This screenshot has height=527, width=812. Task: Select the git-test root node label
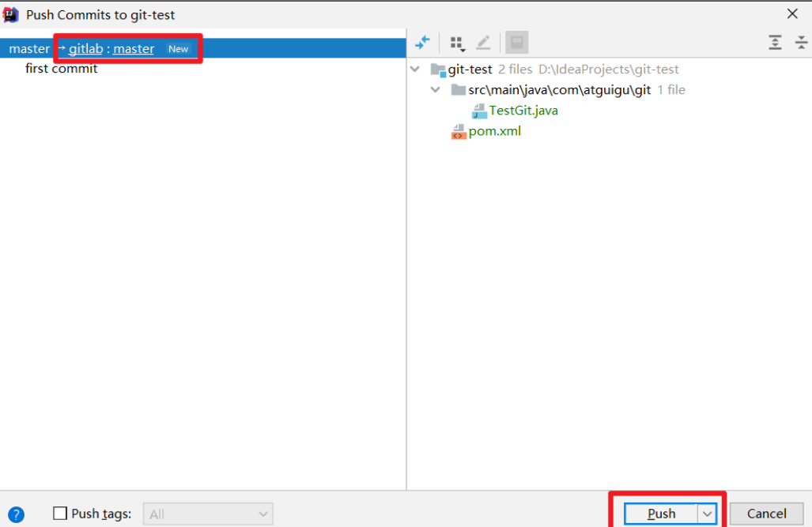(x=470, y=69)
